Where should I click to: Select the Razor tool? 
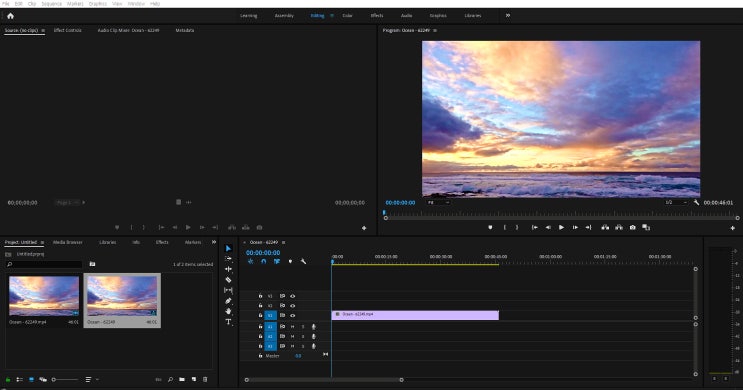pos(228,280)
